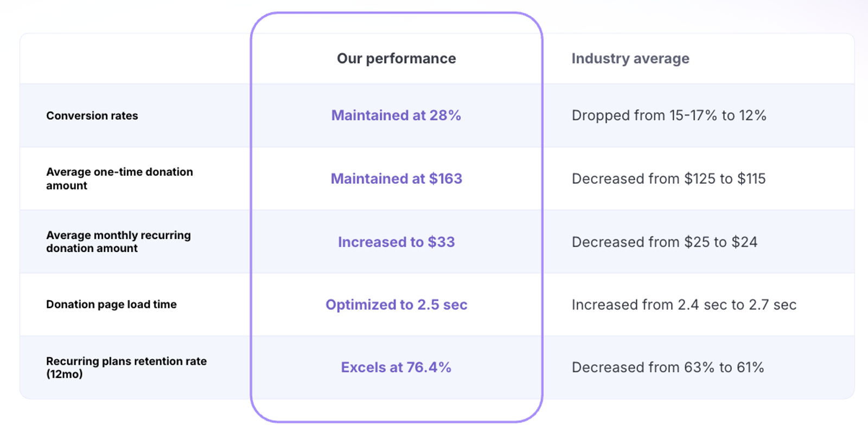The width and height of the screenshot is (868, 432).
Task: Click "Increased from 2.4 sec to 2.7 sec"
Action: click(684, 305)
